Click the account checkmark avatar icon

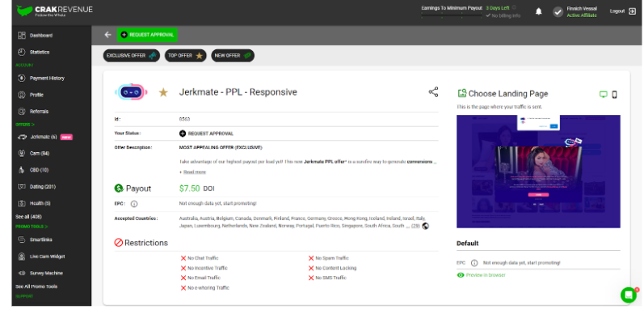[558, 12]
